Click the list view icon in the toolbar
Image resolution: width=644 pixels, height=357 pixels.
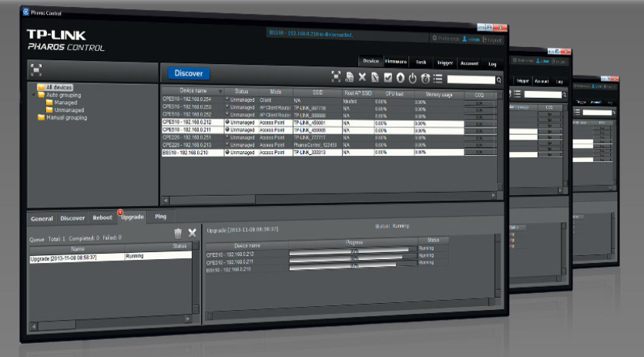click(x=438, y=78)
